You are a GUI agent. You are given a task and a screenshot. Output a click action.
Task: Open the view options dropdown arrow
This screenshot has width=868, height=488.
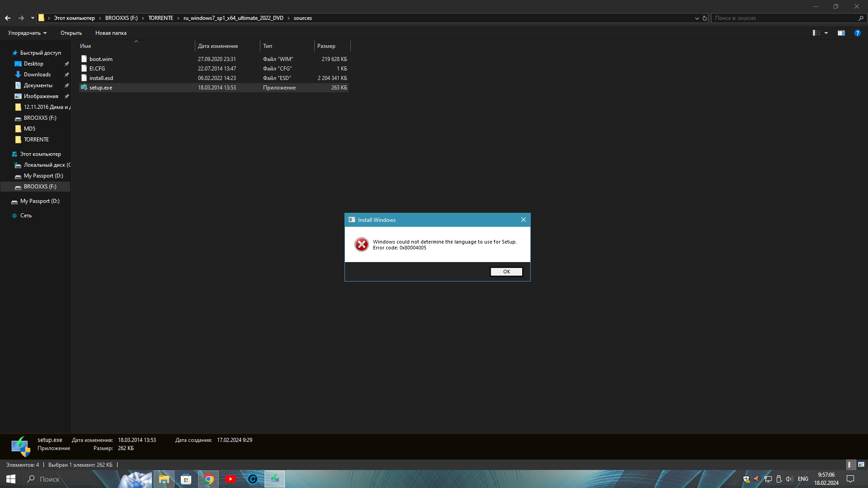826,33
